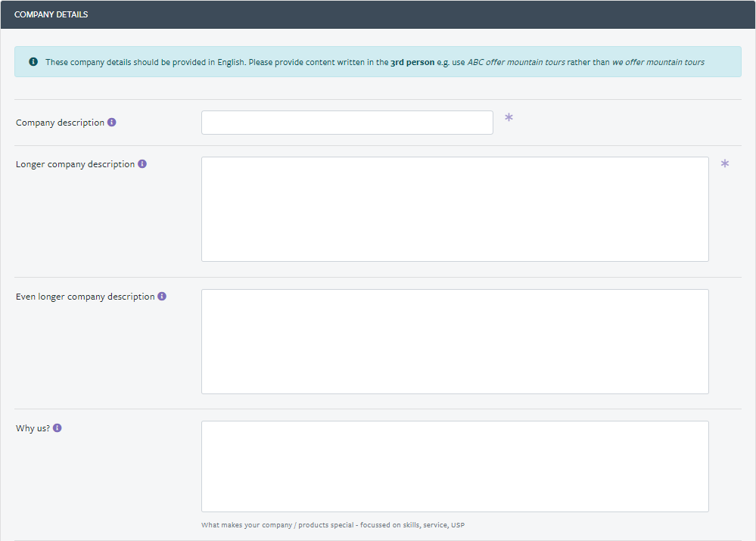This screenshot has height=541, width=756.
Task: Click the info icon beside Longer company description
Action: (142, 164)
